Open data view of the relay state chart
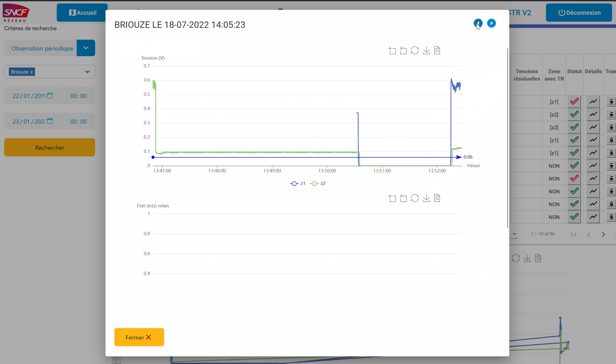This screenshot has width=616, height=364. 437,198
